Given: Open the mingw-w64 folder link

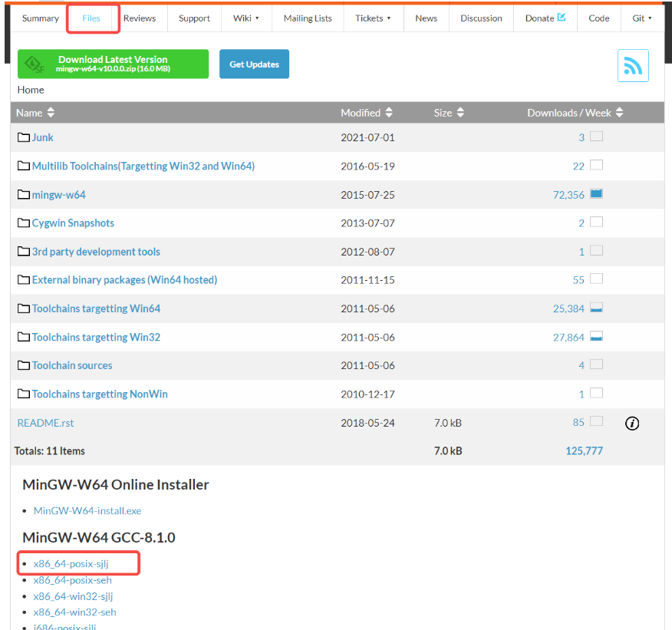Looking at the screenshot, I should point(59,195).
